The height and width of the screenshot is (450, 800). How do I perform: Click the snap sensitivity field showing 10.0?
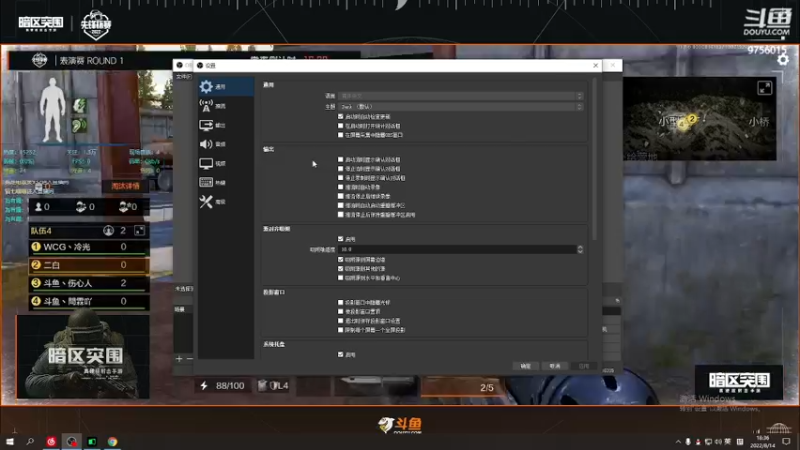click(457, 249)
